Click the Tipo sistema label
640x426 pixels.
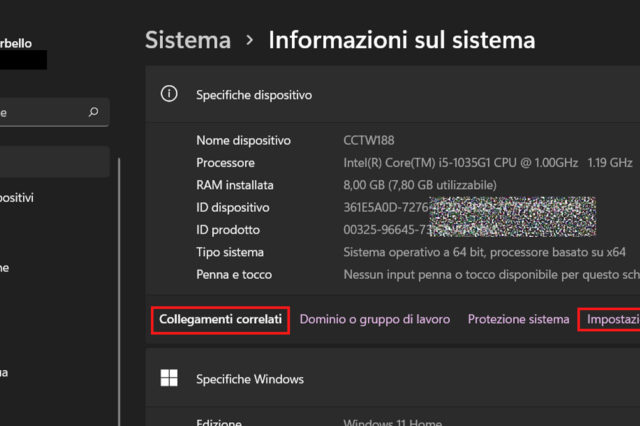point(230,252)
